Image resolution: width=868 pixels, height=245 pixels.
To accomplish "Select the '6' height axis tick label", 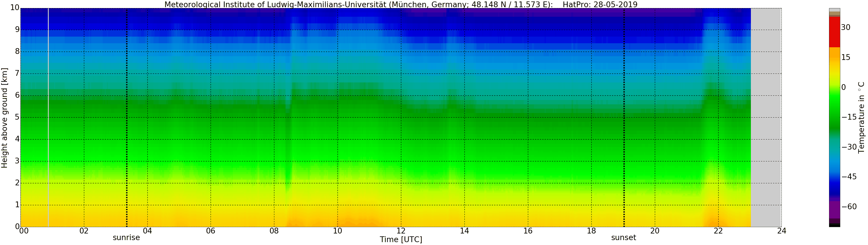I will (17, 95).
